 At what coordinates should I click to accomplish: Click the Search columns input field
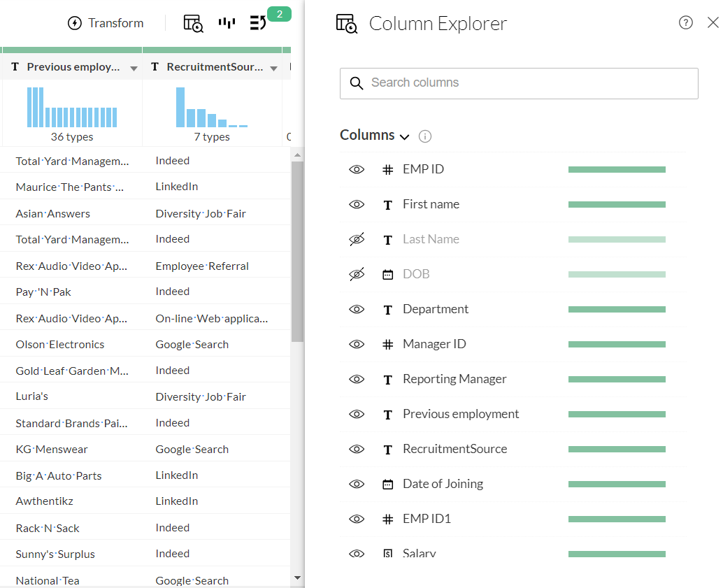point(519,83)
